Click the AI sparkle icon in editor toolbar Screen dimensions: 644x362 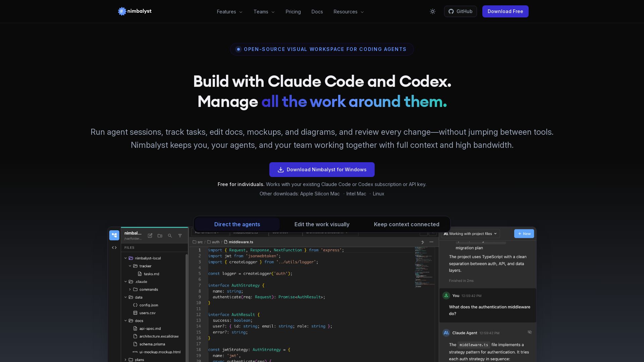(423, 242)
